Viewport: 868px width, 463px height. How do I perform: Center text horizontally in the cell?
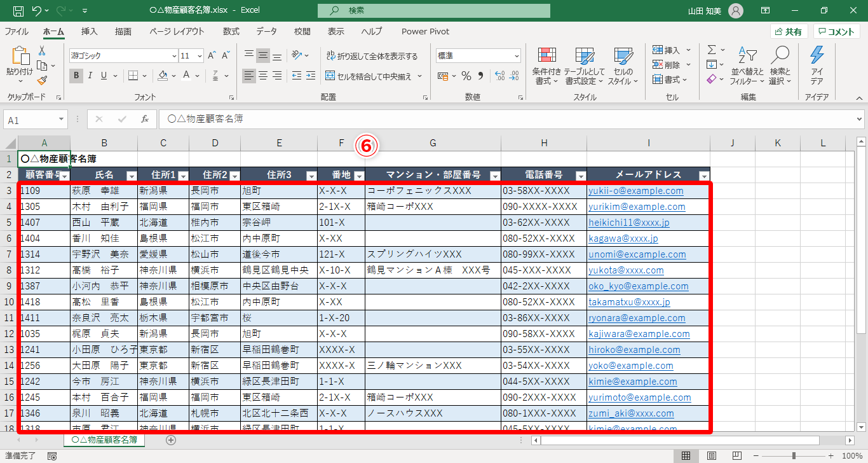[263, 76]
